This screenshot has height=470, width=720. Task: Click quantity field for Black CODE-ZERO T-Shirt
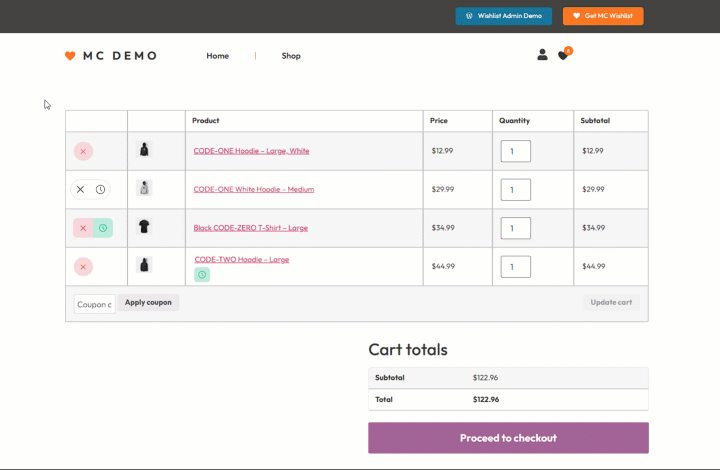coord(516,229)
